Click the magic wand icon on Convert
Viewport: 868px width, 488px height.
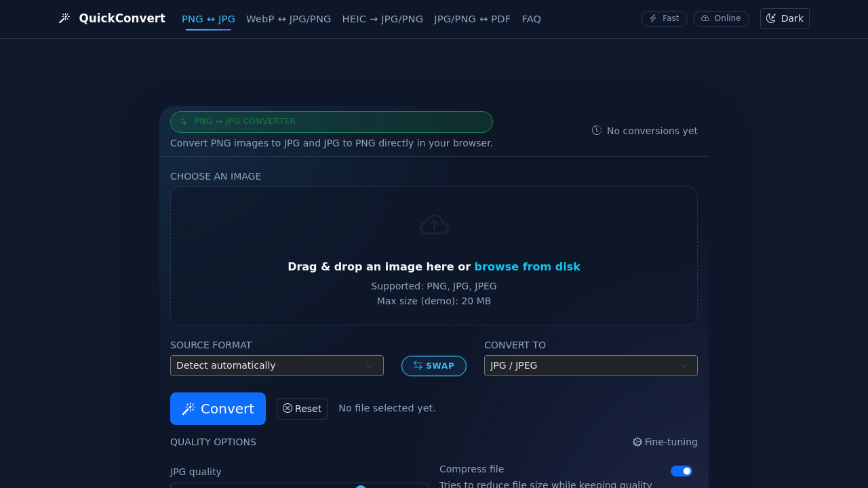189,408
